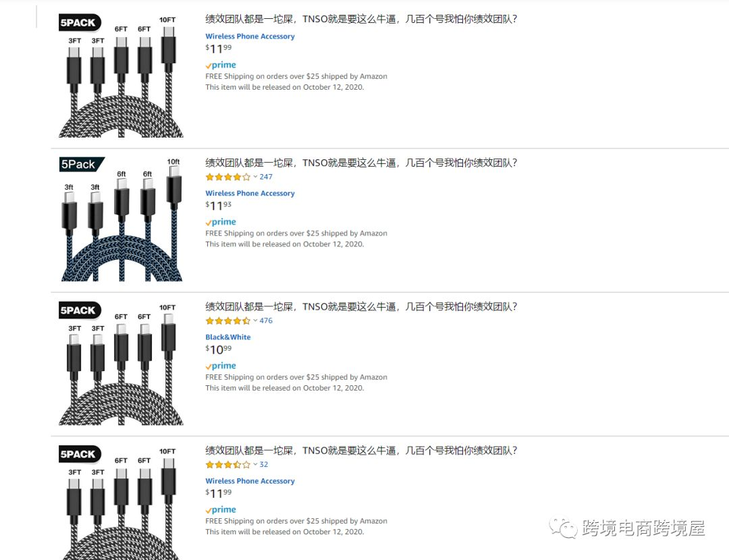The image size is (729, 560).
Task: Expand rating breakdown chevron next to 247
Action: pyautogui.click(x=255, y=177)
